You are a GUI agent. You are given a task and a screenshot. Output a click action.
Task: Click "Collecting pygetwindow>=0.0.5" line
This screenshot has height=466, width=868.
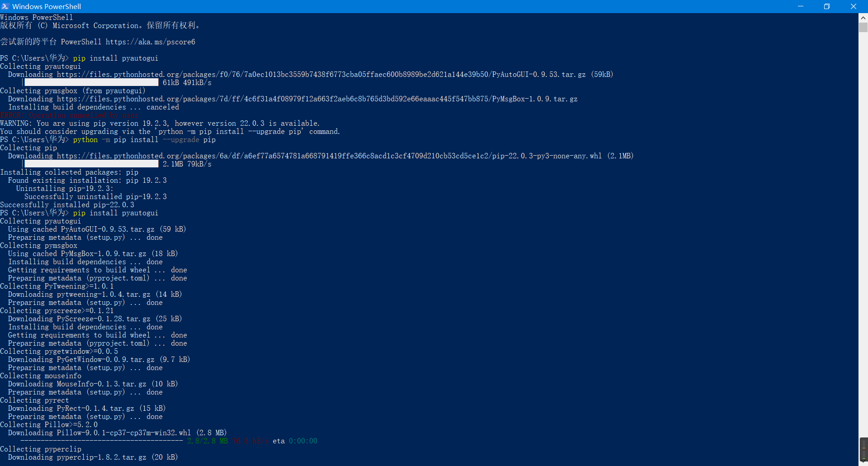[x=59, y=352]
